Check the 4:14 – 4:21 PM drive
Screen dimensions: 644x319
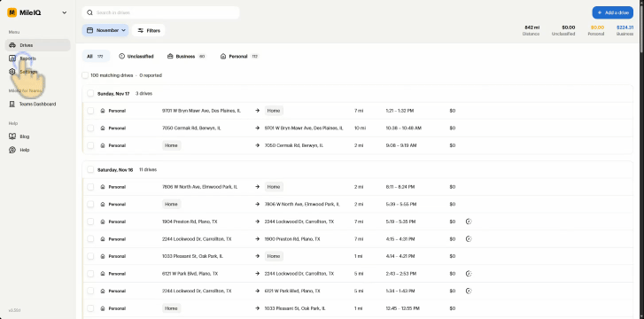[90, 256]
